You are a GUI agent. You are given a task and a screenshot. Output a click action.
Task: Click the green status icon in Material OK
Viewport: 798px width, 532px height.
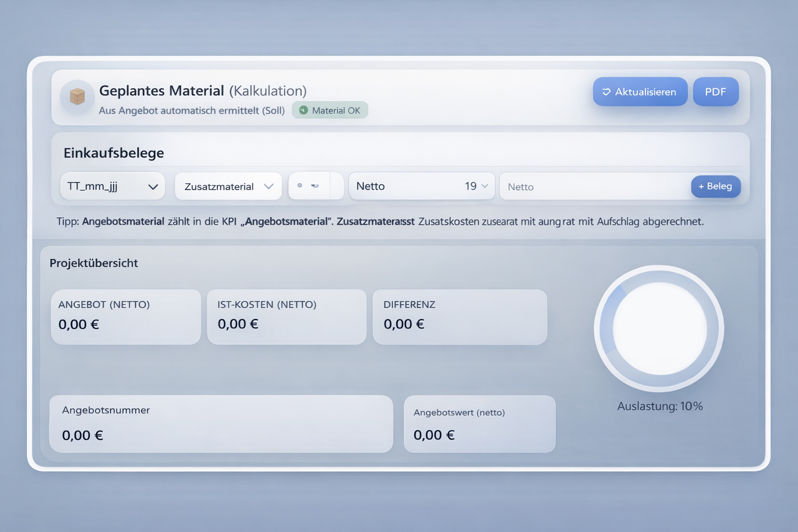[303, 110]
